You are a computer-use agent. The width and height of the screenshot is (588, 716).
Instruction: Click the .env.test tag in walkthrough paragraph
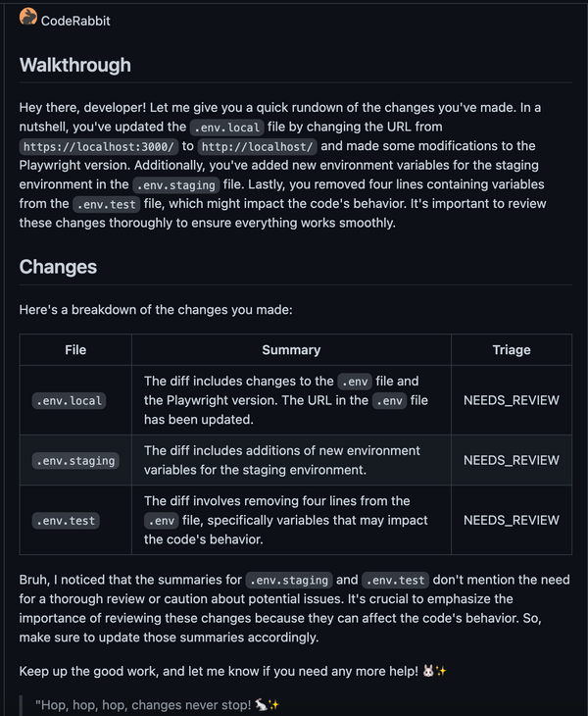click(106, 204)
